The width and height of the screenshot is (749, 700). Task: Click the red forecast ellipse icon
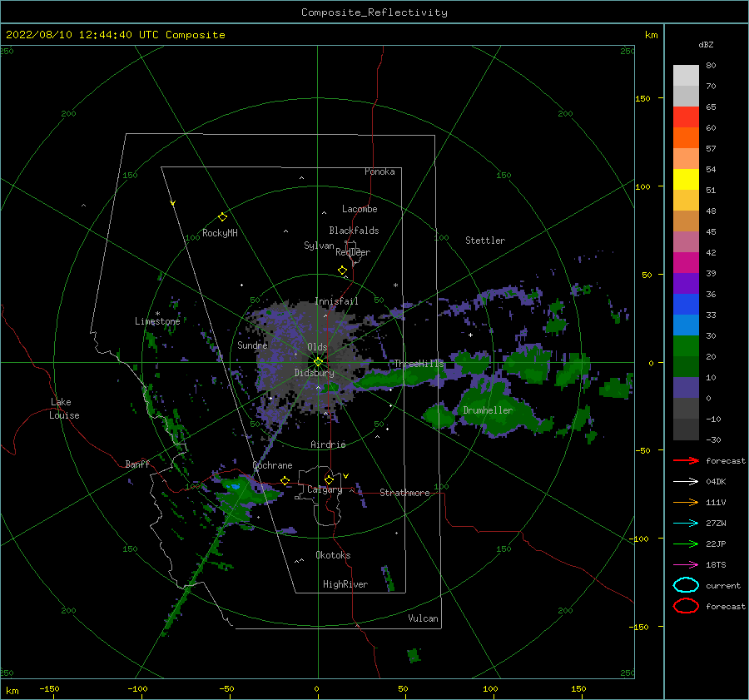[686, 606]
